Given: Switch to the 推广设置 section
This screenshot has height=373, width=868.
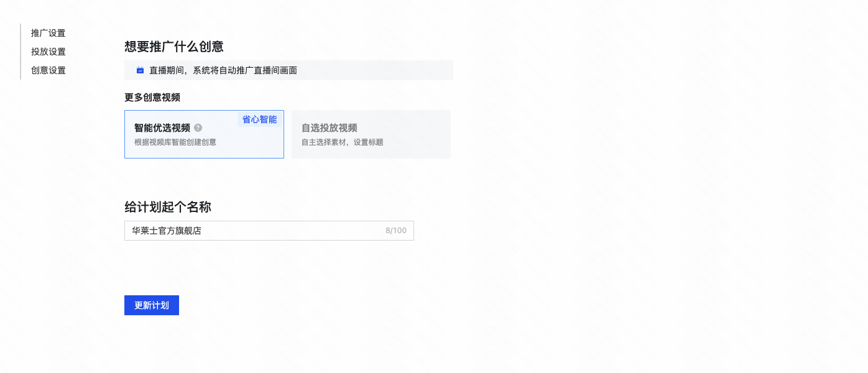Looking at the screenshot, I should 48,33.
